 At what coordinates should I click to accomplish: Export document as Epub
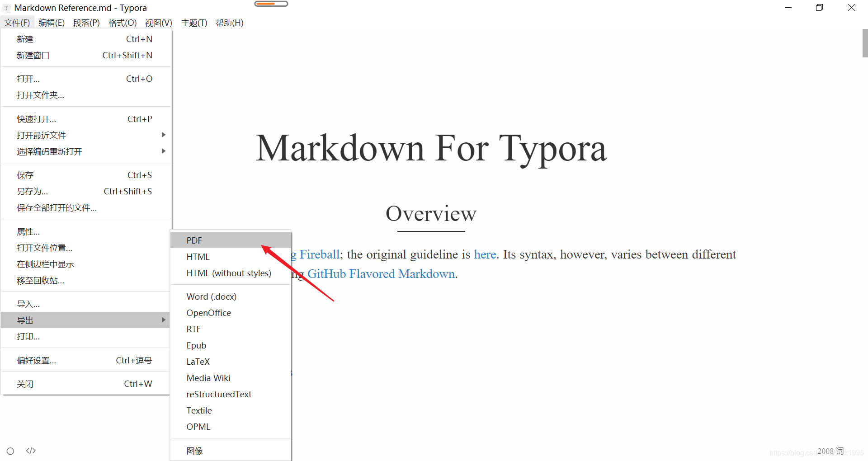231,346
